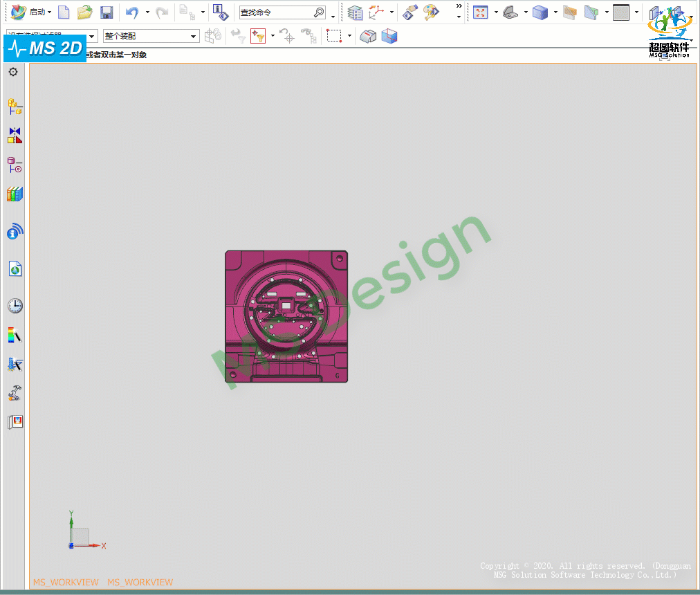Select the blue cube Shaded rendering icon
700x595 pixels.
540,12
